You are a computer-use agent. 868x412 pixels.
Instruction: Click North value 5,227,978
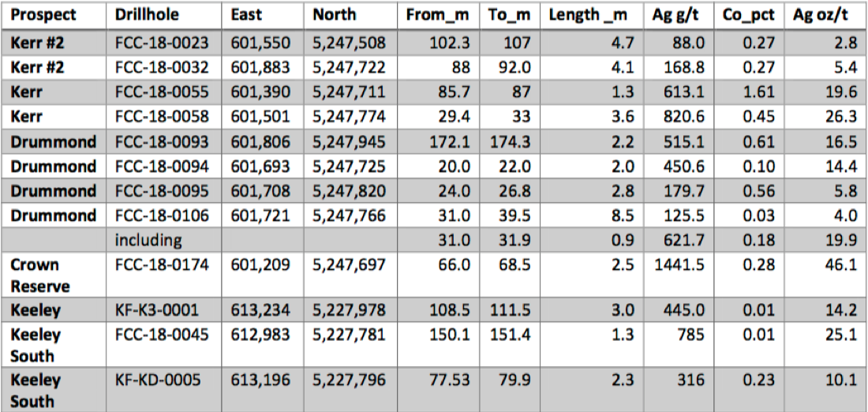349,311
